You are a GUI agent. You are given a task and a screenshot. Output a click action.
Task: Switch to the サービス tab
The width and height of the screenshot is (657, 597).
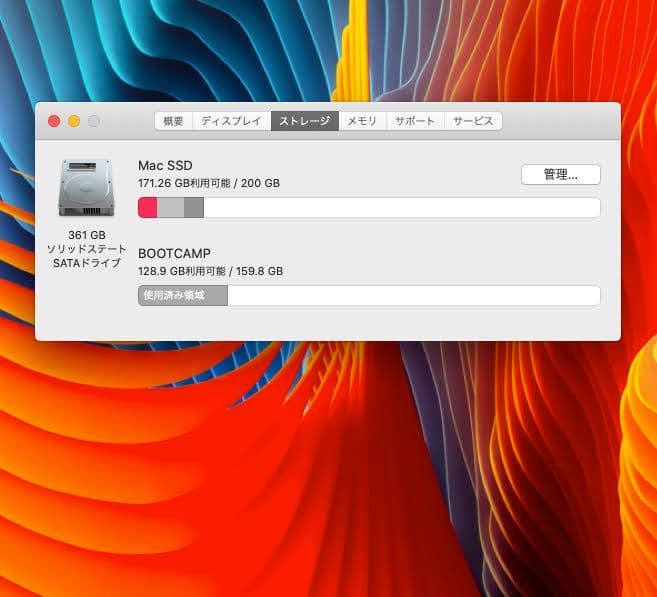pyautogui.click(x=473, y=121)
